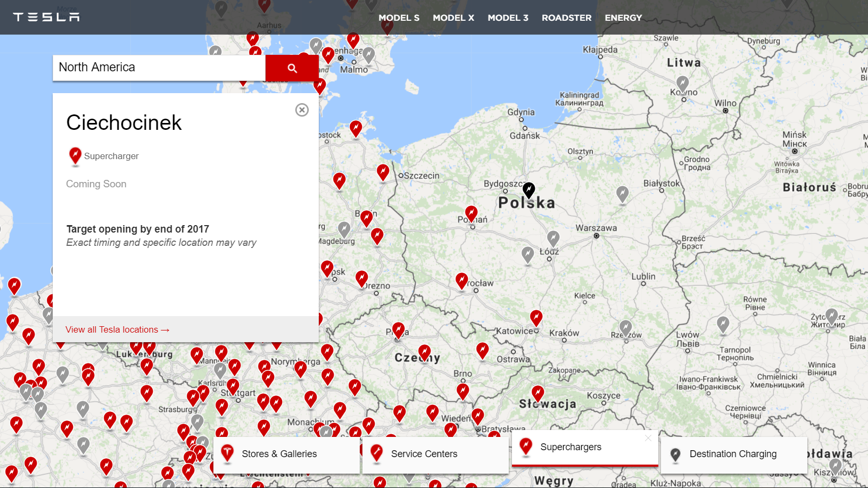Viewport: 868px width, 488px height.
Task: Open the Energy menu
Action: coord(623,18)
